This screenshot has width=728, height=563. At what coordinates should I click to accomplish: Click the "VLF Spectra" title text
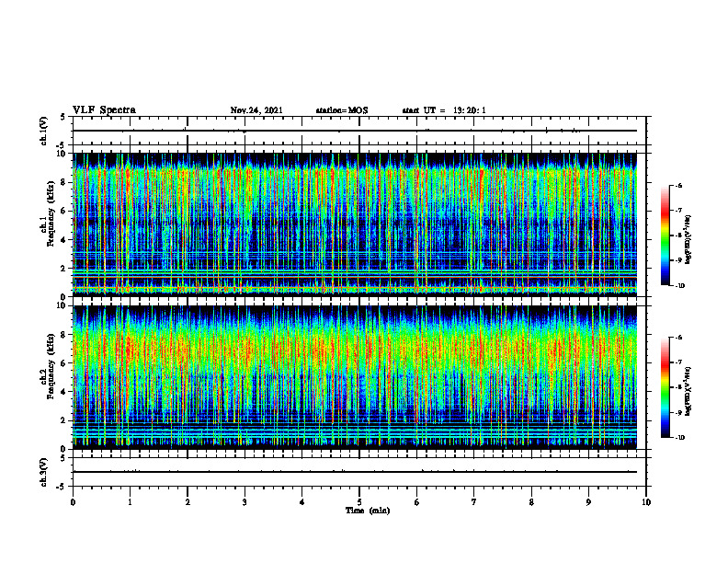pos(104,110)
